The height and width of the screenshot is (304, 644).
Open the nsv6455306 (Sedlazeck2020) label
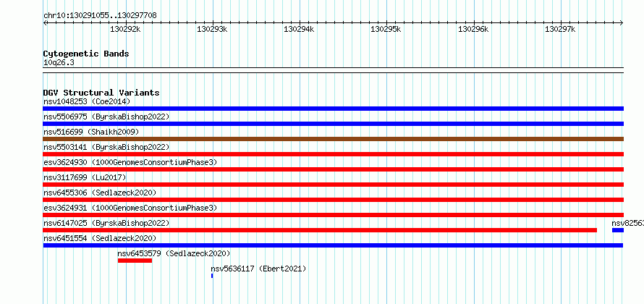100,193
